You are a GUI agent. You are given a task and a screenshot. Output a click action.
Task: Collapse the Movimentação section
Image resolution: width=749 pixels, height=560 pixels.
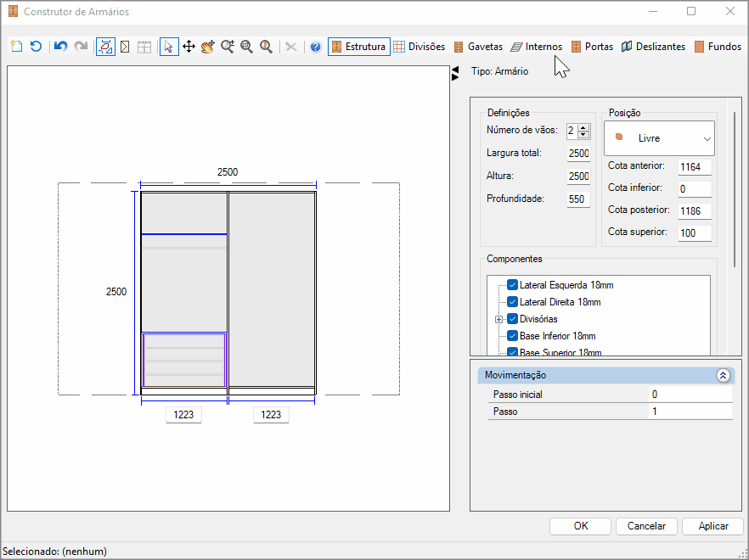click(723, 375)
